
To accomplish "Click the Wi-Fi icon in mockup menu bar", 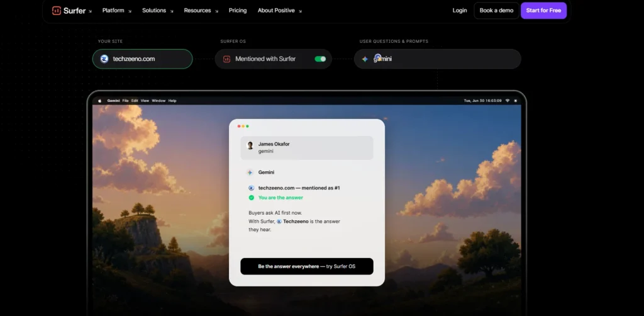I will point(508,101).
